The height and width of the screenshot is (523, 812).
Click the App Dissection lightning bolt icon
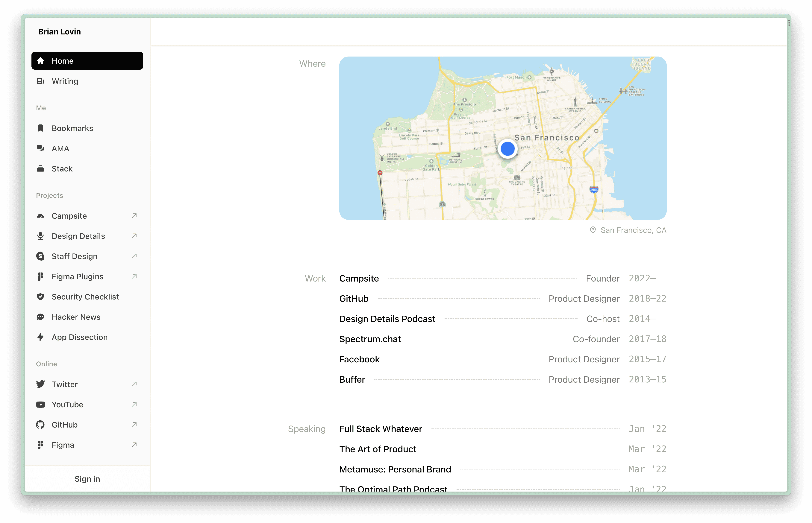tap(40, 337)
